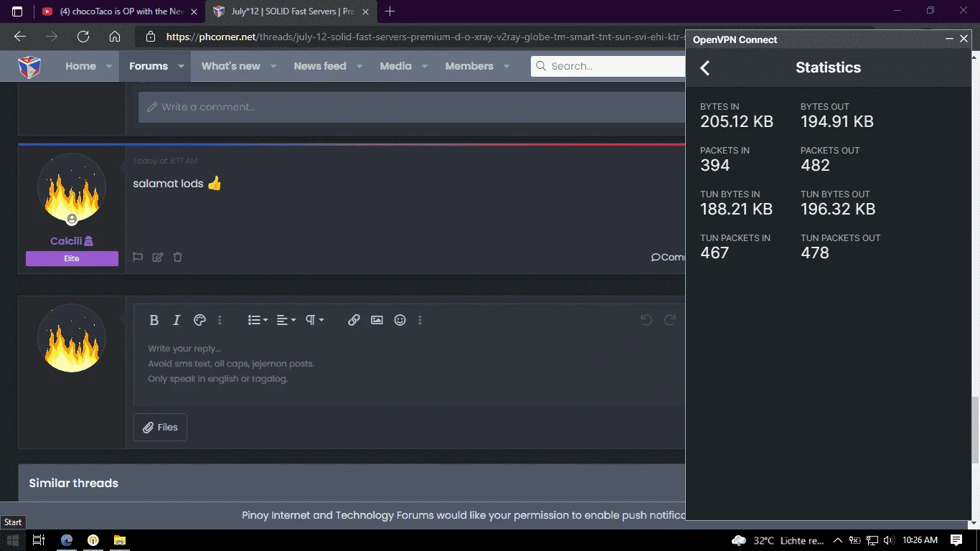Open Microsoft Edge from taskbar
The image size is (980, 551).
pyautogui.click(x=67, y=540)
